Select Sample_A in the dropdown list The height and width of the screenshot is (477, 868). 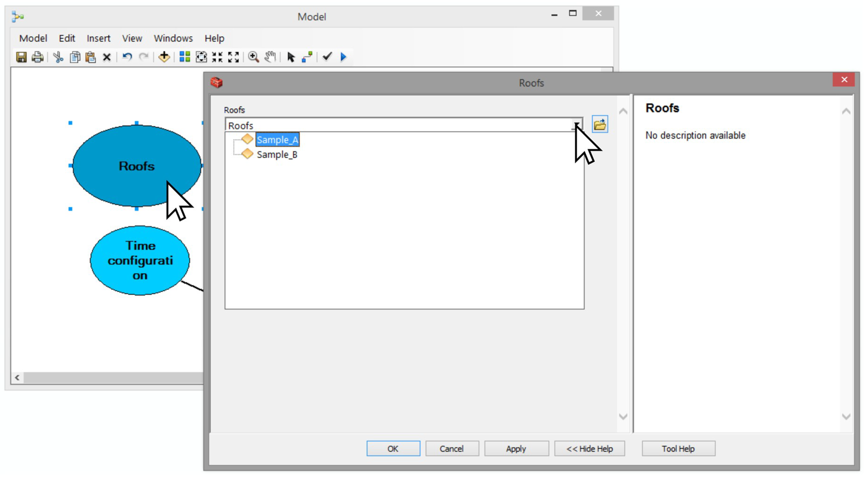coord(277,140)
